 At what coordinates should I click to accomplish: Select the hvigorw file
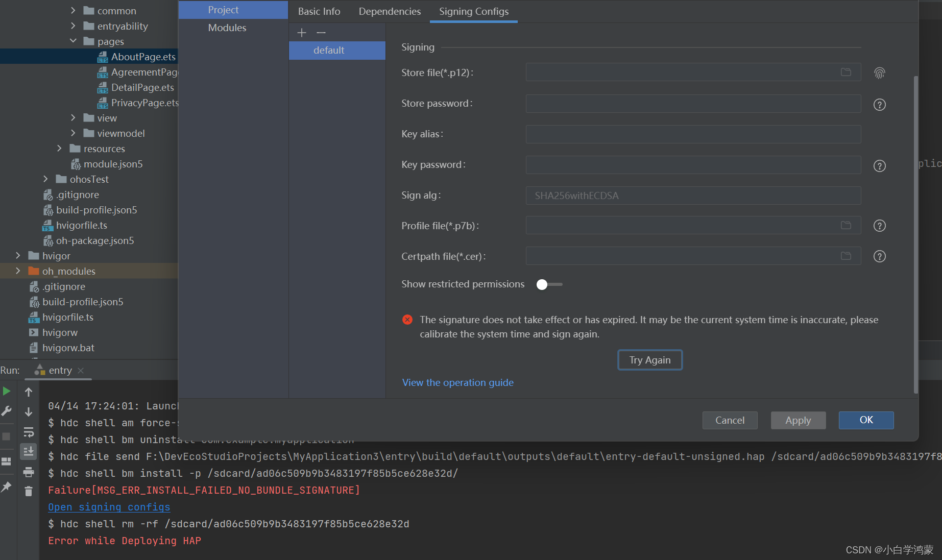click(x=60, y=332)
